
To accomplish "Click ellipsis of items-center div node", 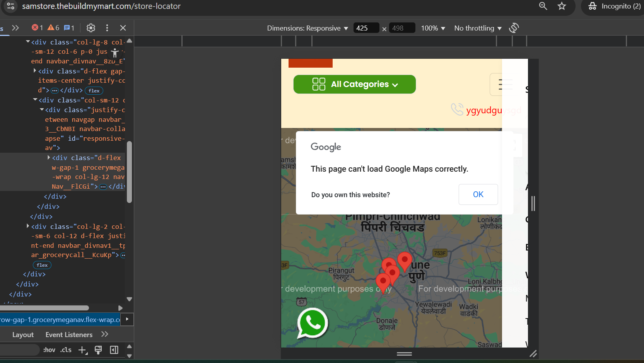I will 55,90.
